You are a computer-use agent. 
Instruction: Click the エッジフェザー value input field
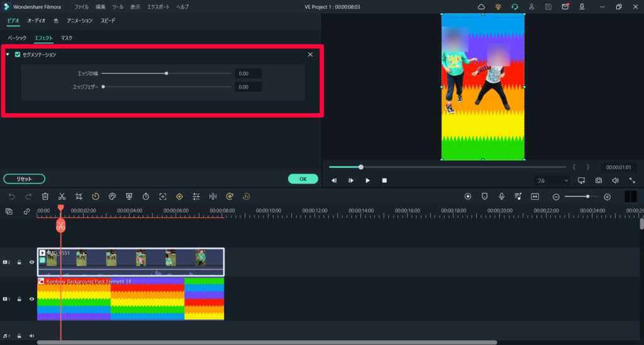(248, 87)
